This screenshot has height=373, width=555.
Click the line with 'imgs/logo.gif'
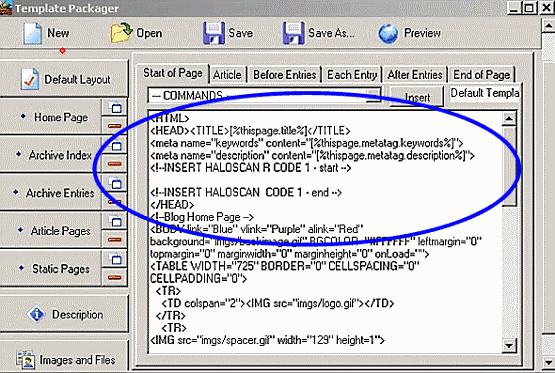pos(278,303)
